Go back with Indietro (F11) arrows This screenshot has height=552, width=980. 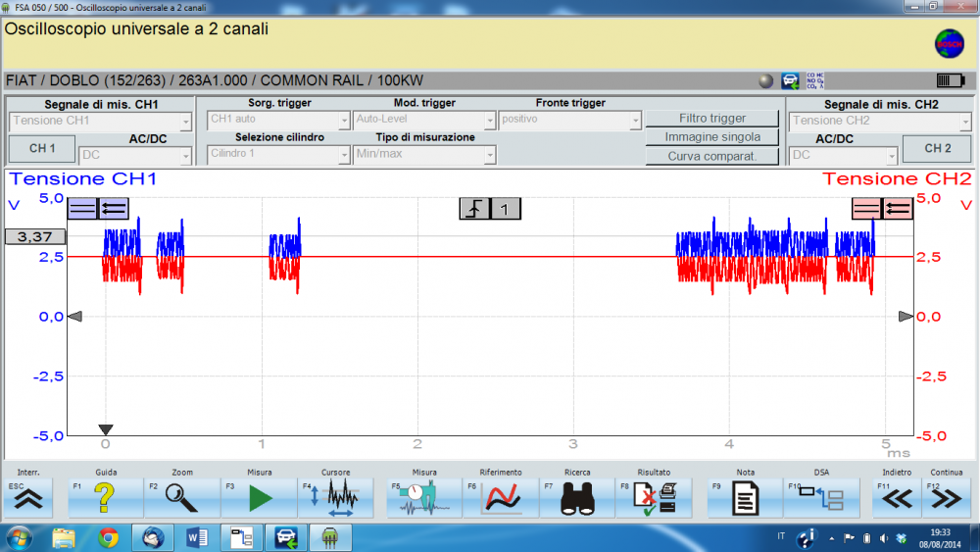point(898,498)
